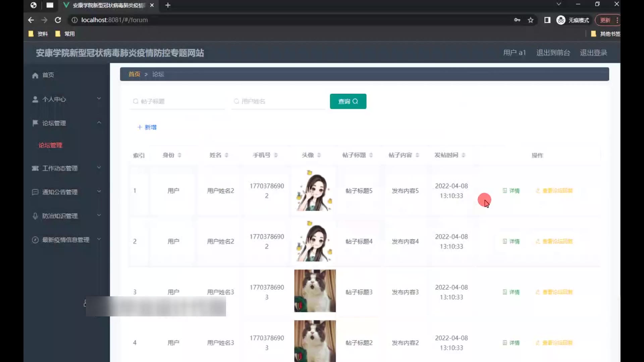Click the cat avatar thumbnail in row 3
The width and height of the screenshot is (644, 362).
pyautogui.click(x=315, y=291)
